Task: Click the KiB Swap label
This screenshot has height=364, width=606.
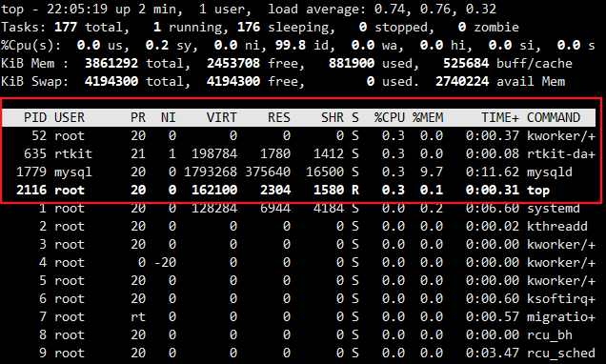Action: click(x=35, y=82)
